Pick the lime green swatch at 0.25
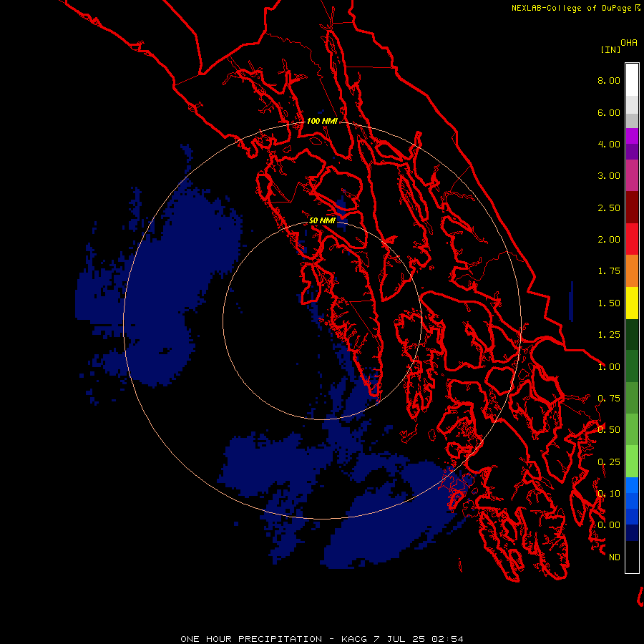 pyautogui.click(x=632, y=462)
